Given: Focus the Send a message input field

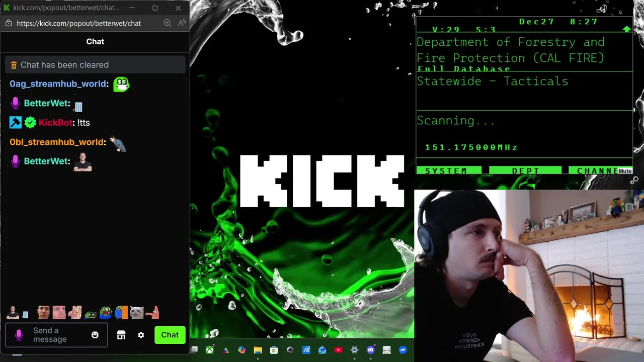Looking at the screenshot, I should pyautogui.click(x=56, y=335).
